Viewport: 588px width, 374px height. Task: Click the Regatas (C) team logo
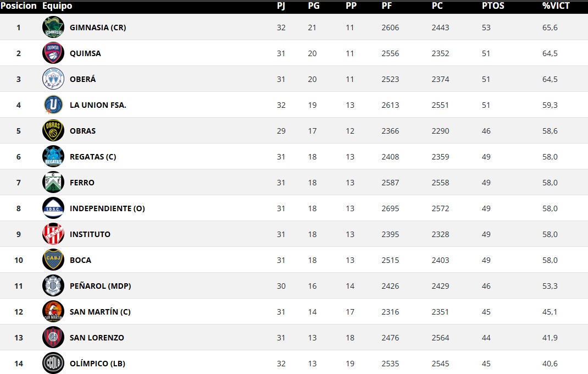pyautogui.click(x=53, y=157)
